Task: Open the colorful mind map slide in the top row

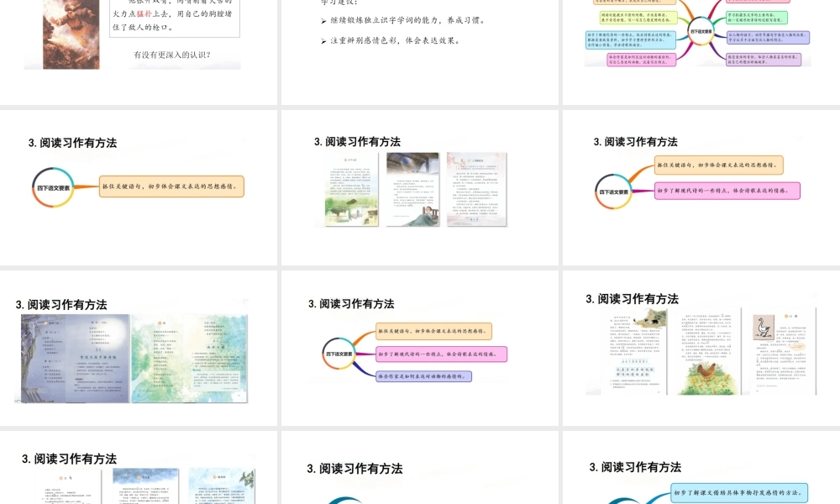Action: pos(701,52)
